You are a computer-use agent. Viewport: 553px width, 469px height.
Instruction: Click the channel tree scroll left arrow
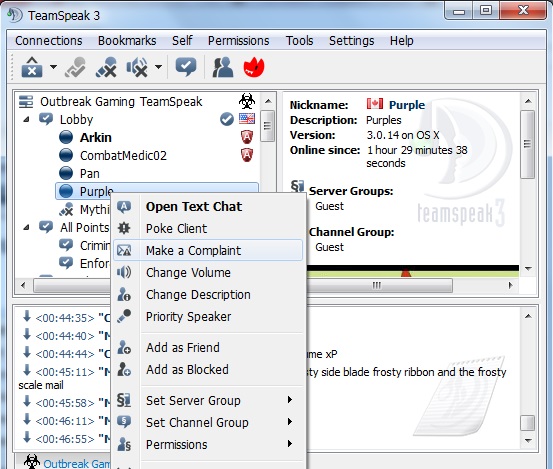(x=23, y=285)
